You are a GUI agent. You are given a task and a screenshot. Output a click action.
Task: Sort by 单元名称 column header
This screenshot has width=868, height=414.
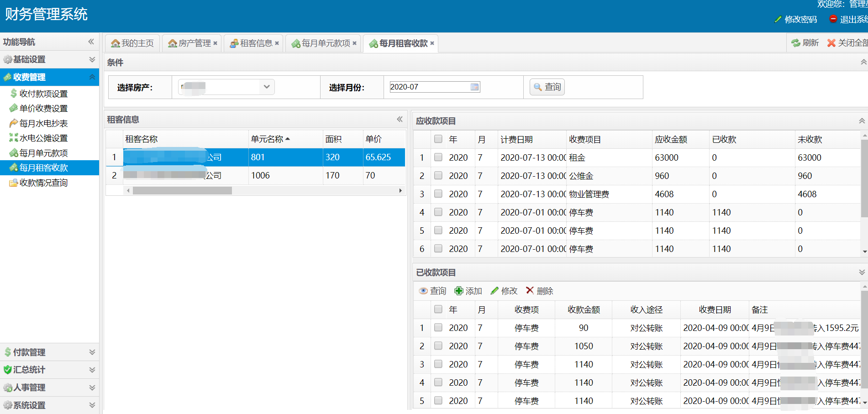(285, 139)
